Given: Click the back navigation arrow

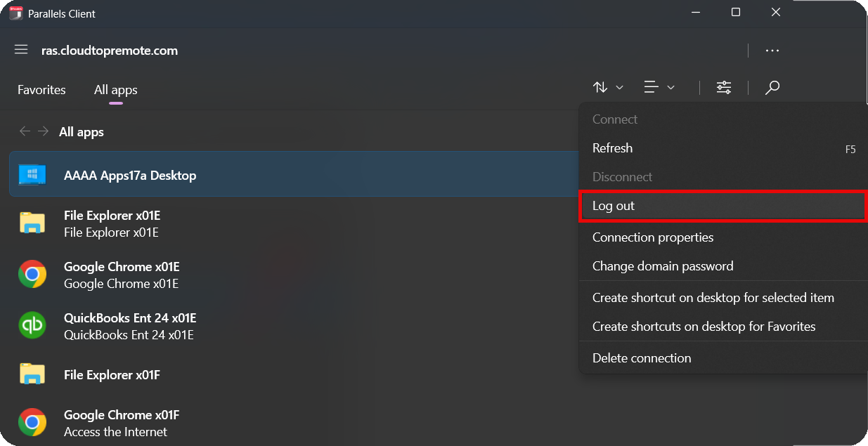Looking at the screenshot, I should point(25,131).
